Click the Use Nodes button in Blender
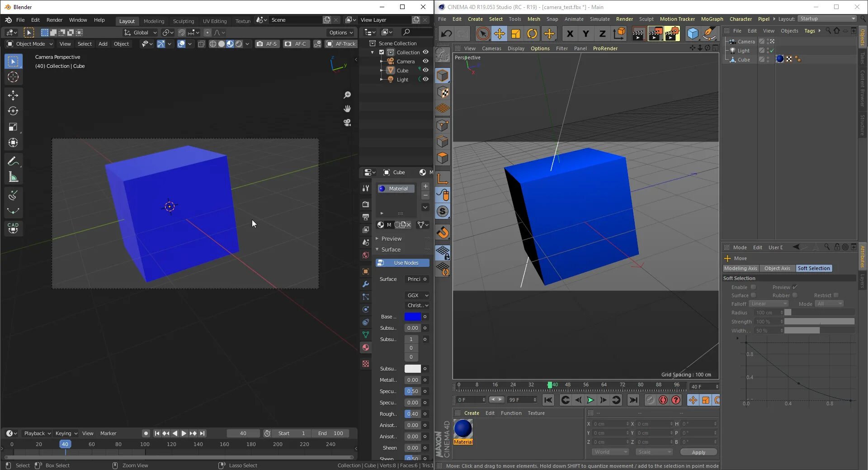Screen dimensions: 868x470 (402, 263)
